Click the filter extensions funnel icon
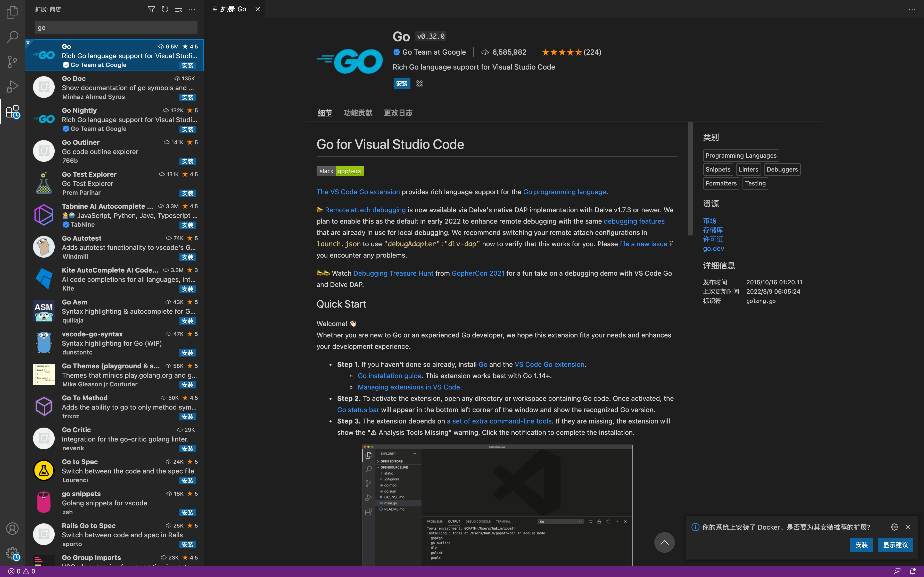The width and height of the screenshot is (924, 577). (151, 9)
